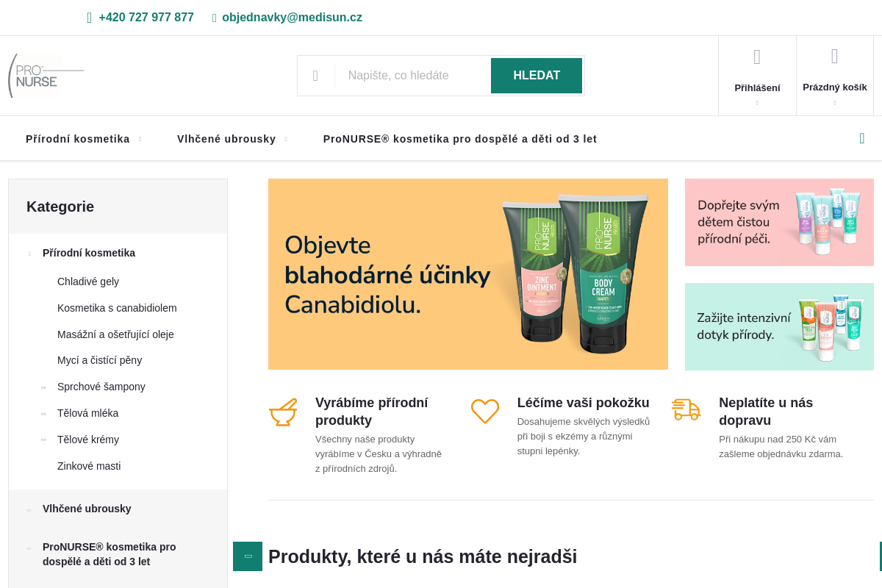Expand ProNURSE® kosmetika sidebar category arrow

click(29, 548)
